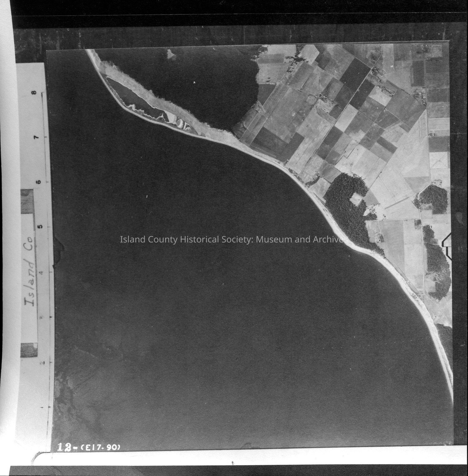Click the round tree grove beside the road
This screenshot has width=468, height=476.
coord(433,199)
